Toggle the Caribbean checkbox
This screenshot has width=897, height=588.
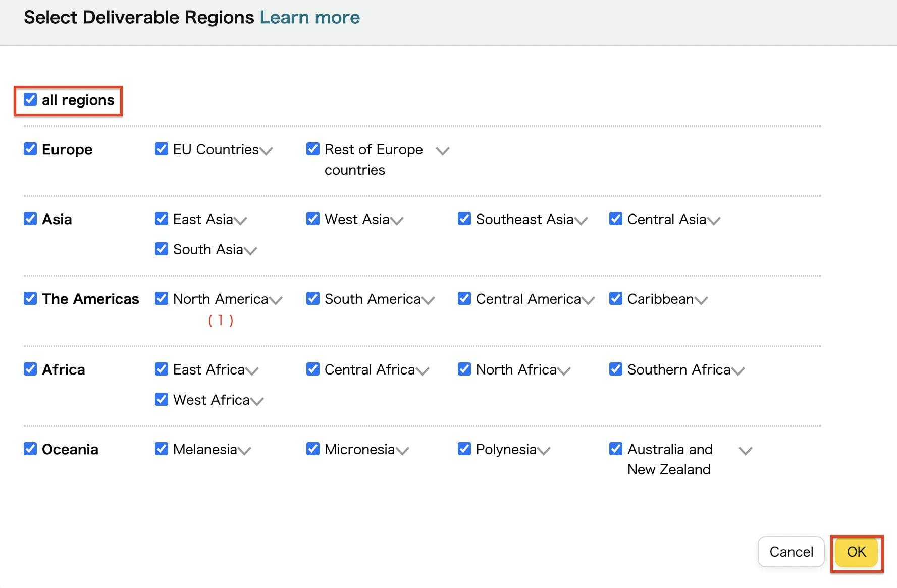(x=616, y=299)
